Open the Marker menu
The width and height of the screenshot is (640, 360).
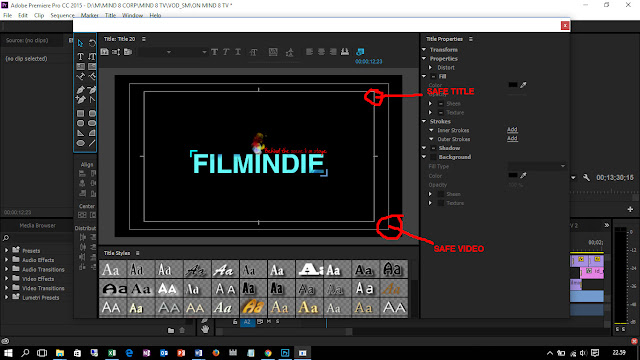(89, 16)
